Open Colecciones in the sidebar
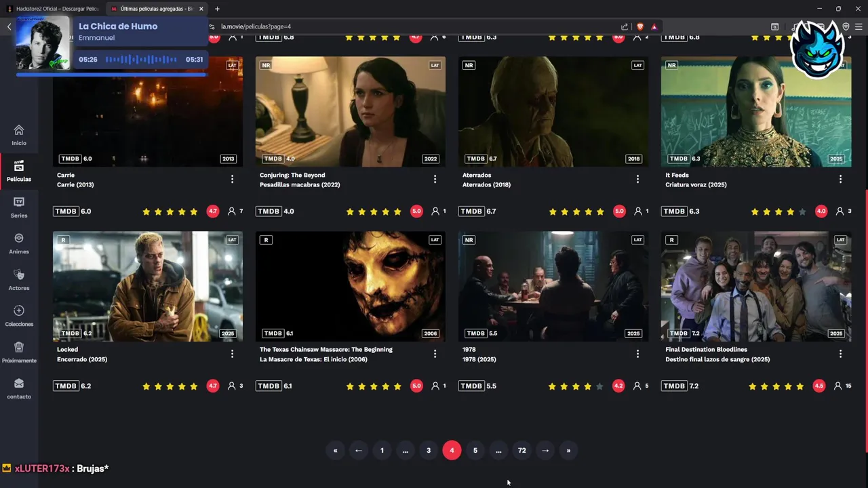Image resolution: width=868 pixels, height=488 pixels. 19,316
